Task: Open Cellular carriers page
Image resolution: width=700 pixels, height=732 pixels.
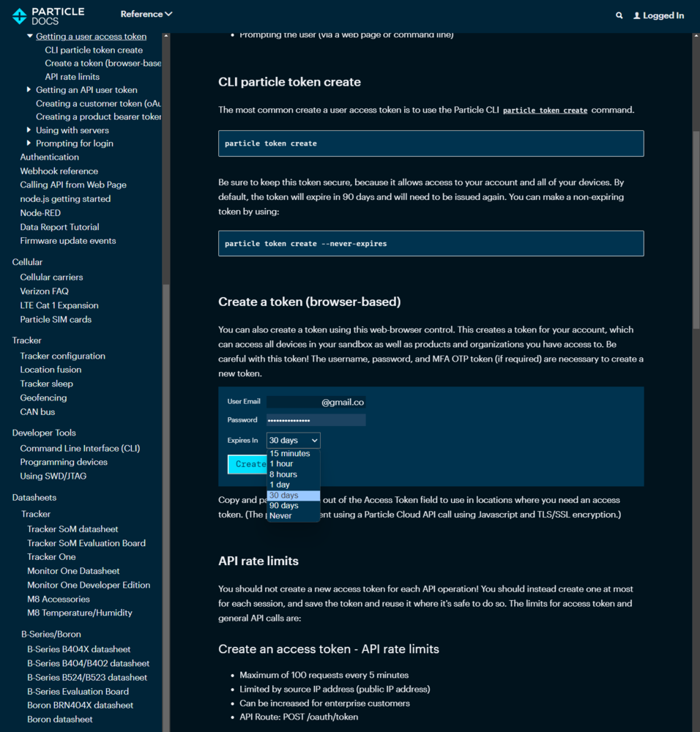Action: click(x=51, y=277)
